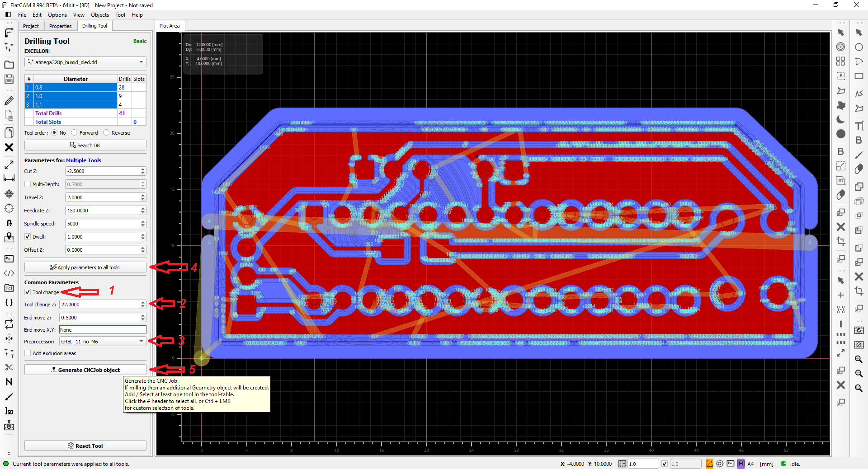Select the Plot Area tab
868x469 pixels.
pos(170,26)
